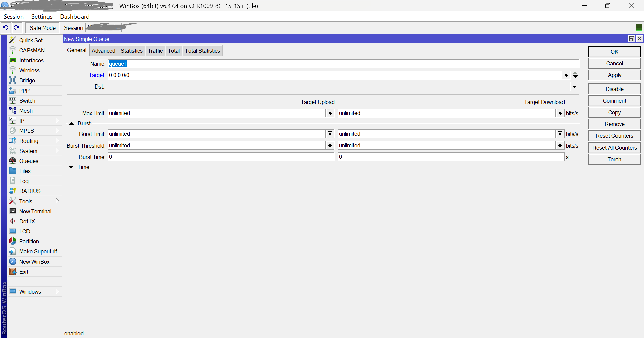Toggle Safe Mode button
Screen dimensions: 644x338
[x=43, y=28]
